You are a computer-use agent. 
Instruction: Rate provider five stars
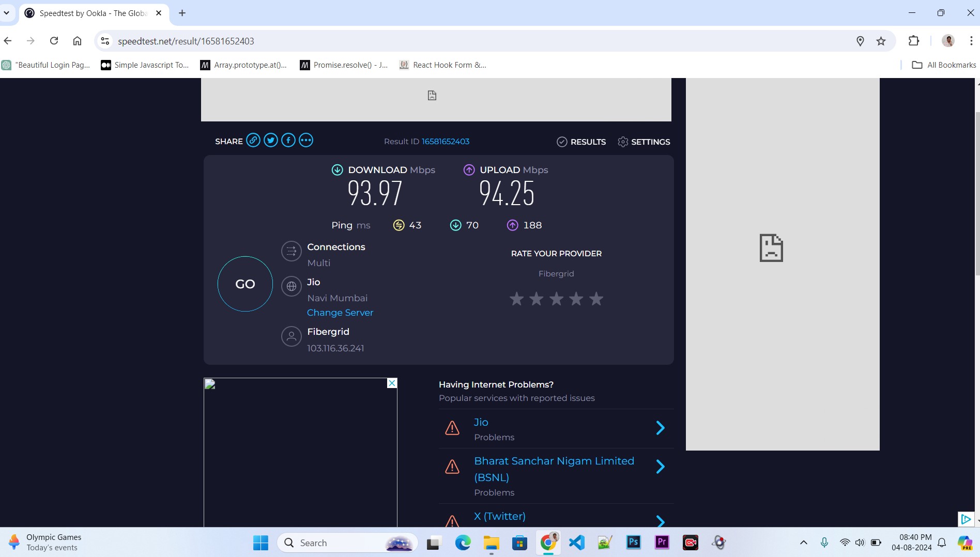tap(596, 299)
